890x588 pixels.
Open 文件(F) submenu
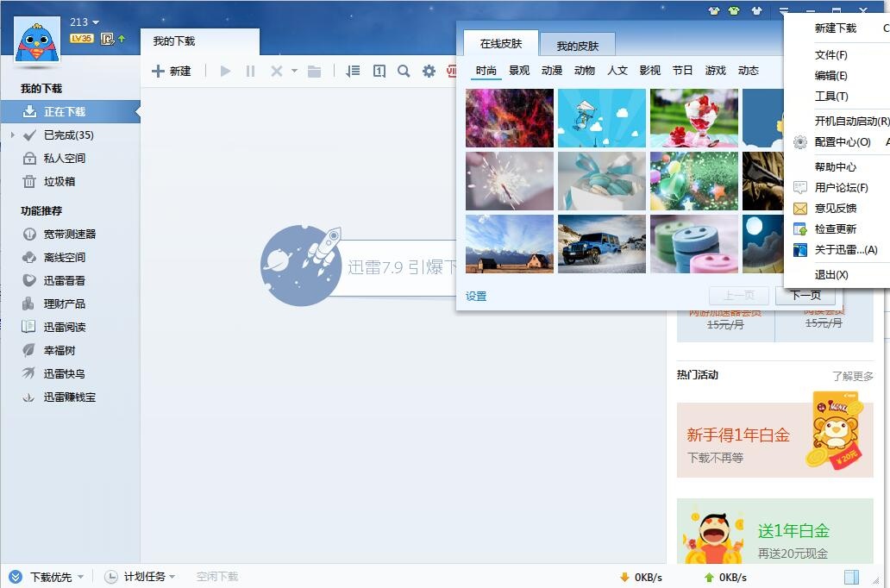tap(831, 54)
